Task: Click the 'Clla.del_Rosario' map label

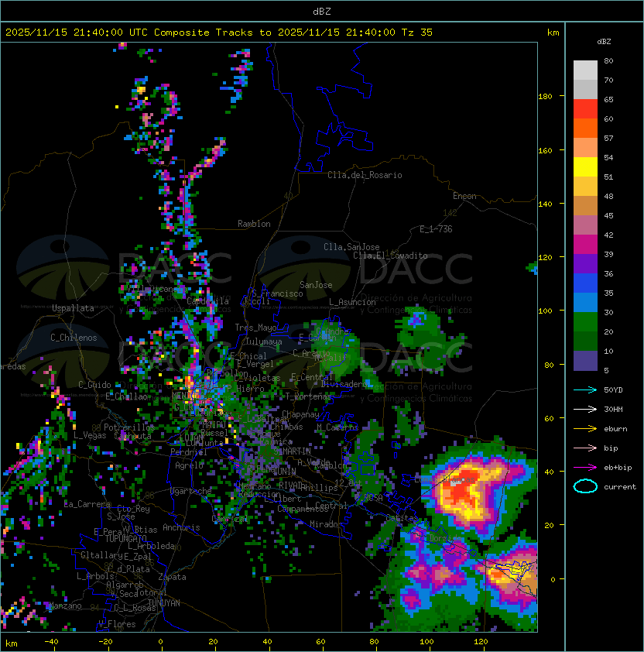Action: (x=365, y=175)
